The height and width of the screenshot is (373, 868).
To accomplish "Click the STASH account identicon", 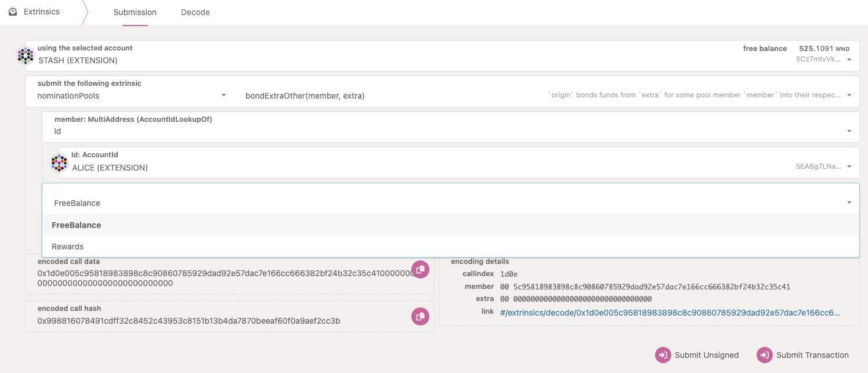I will point(26,56).
